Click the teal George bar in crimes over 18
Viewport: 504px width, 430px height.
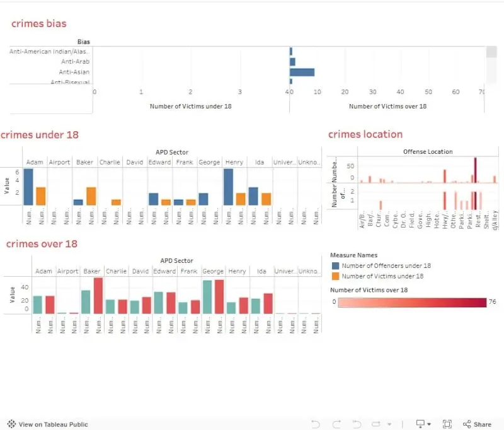click(x=207, y=297)
